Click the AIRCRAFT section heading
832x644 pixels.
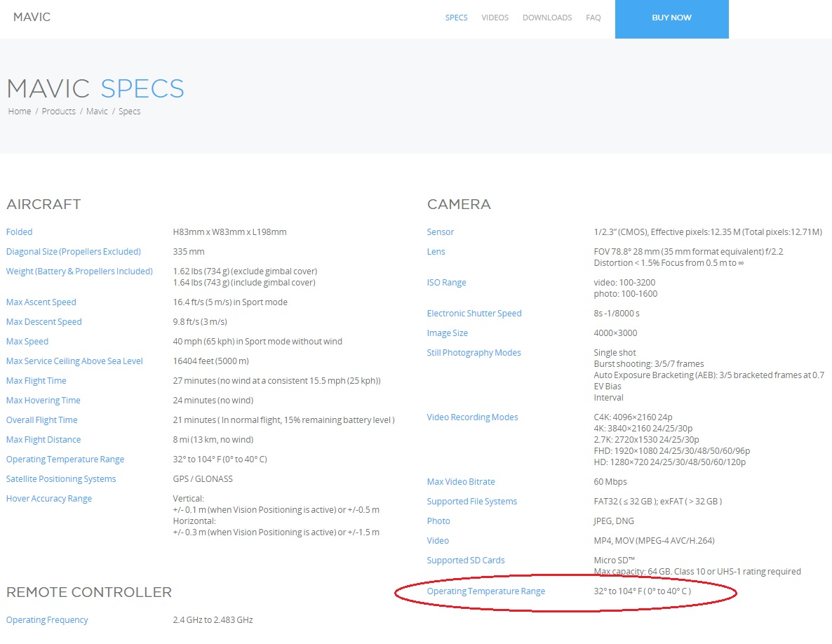pos(43,204)
